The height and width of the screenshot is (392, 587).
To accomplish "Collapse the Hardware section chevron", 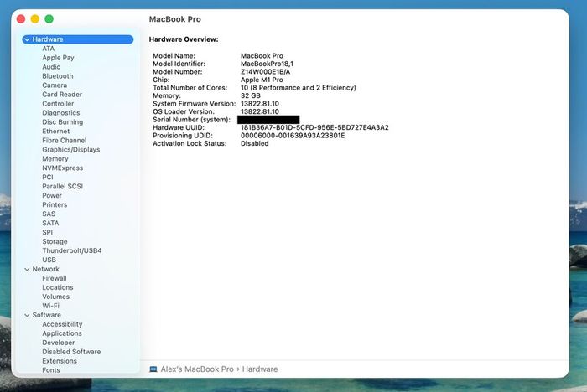I will [x=27, y=39].
